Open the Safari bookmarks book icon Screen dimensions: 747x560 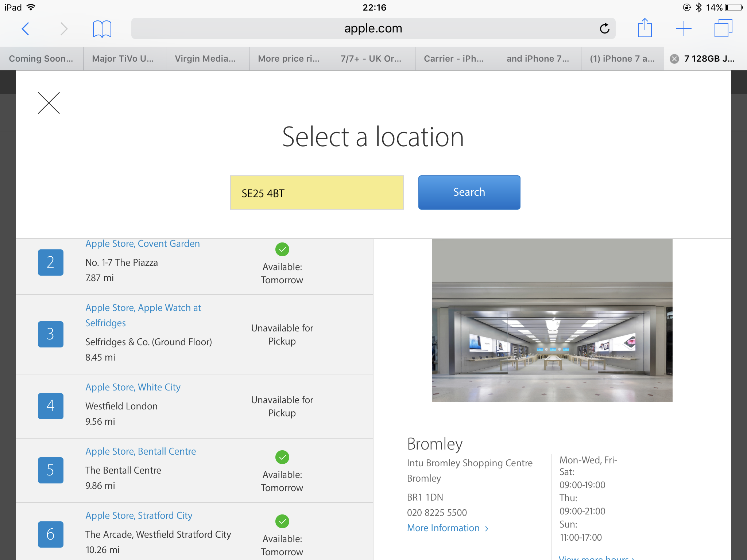pos(102,28)
